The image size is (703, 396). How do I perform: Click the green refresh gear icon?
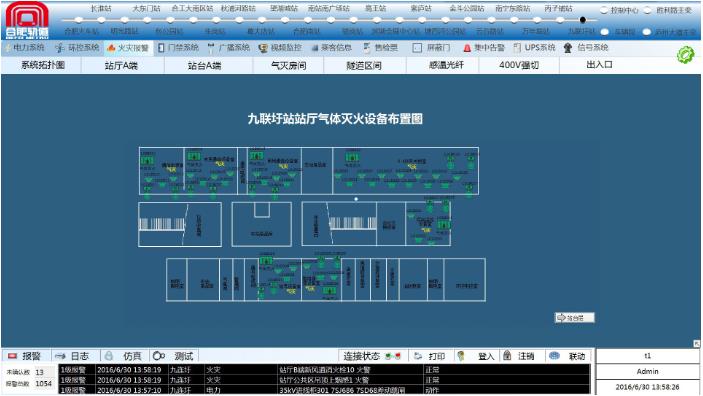[x=685, y=55]
